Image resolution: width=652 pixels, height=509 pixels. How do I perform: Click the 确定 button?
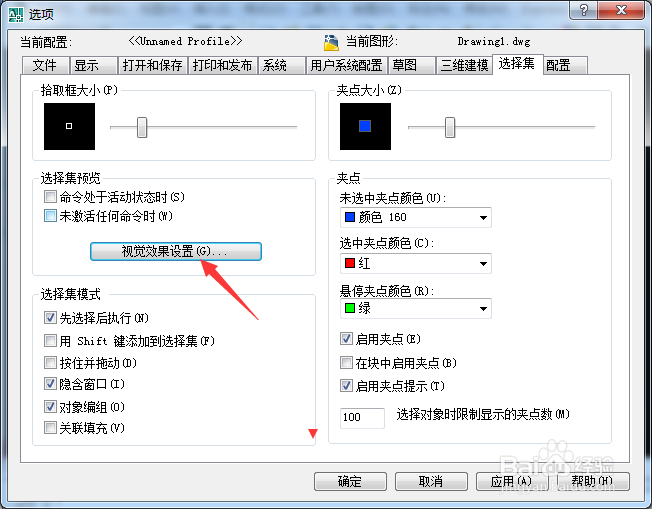point(350,482)
